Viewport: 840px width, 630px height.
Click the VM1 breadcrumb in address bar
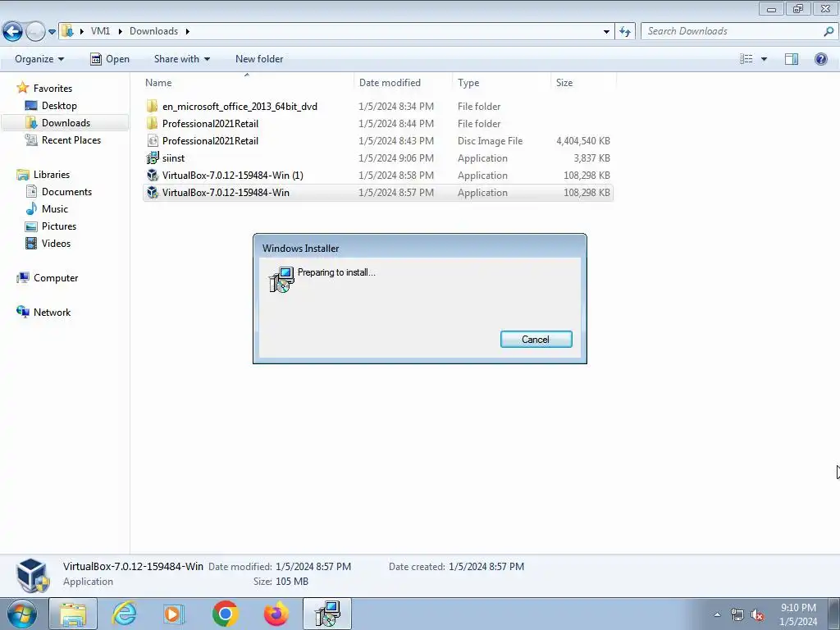[100, 31]
